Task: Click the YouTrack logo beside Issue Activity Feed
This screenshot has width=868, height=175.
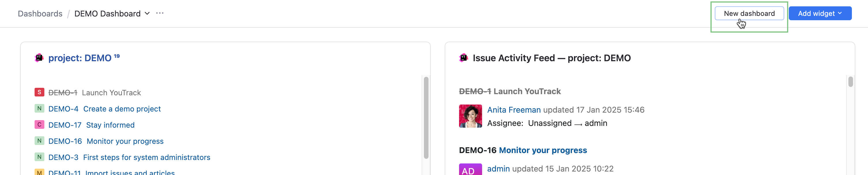Action: click(x=463, y=58)
